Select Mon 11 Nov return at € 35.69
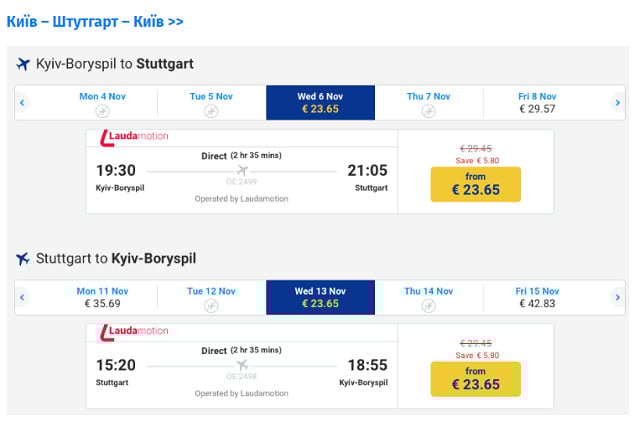 (102, 297)
